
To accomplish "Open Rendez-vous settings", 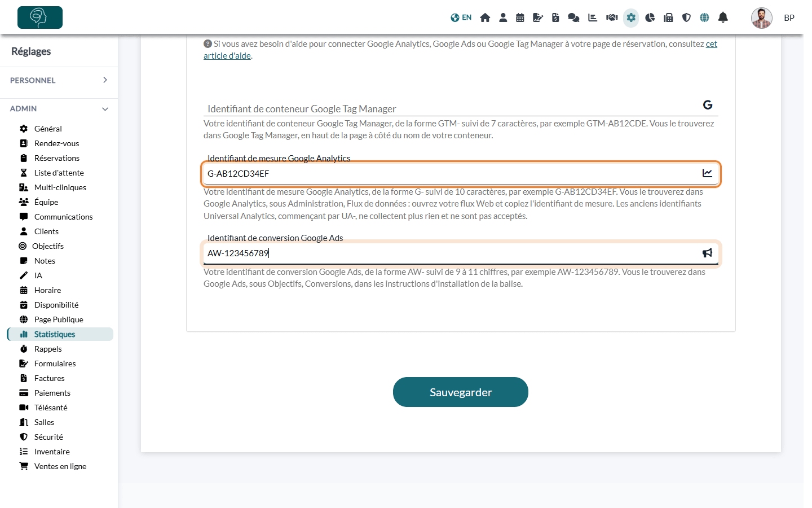I will coord(56,143).
